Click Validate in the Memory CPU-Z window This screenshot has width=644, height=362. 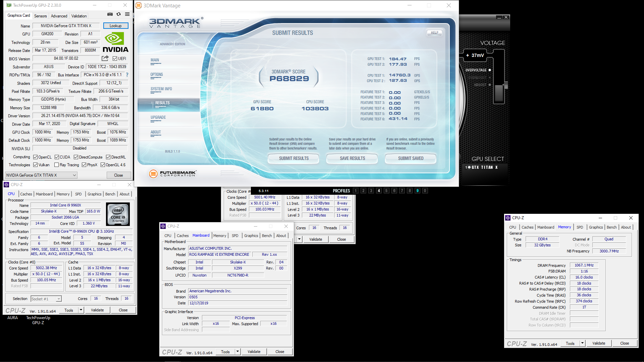598,343
